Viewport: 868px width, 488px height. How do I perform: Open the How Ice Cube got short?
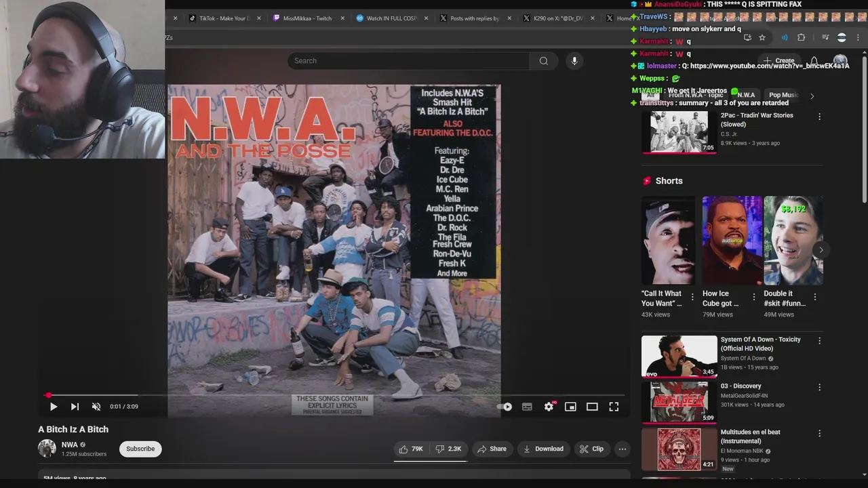(732, 241)
